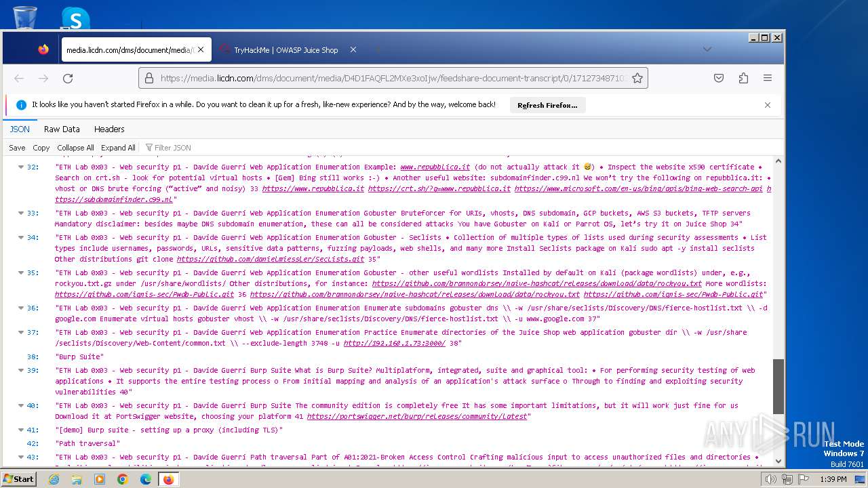Click the URL address bar
The width and height of the screenshot is (868, 488).
click(x=393, y=79)
